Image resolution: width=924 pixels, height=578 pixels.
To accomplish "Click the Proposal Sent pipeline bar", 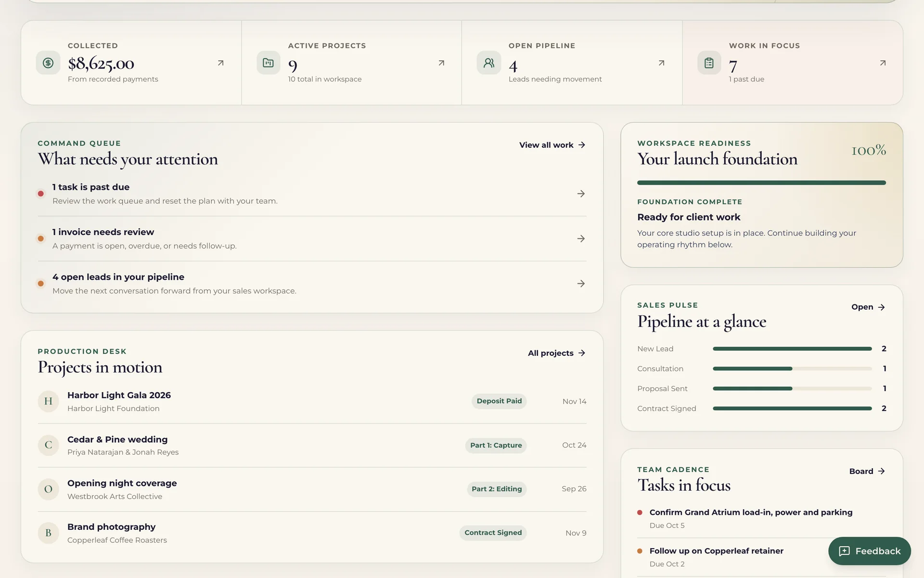I will point(792,389).
